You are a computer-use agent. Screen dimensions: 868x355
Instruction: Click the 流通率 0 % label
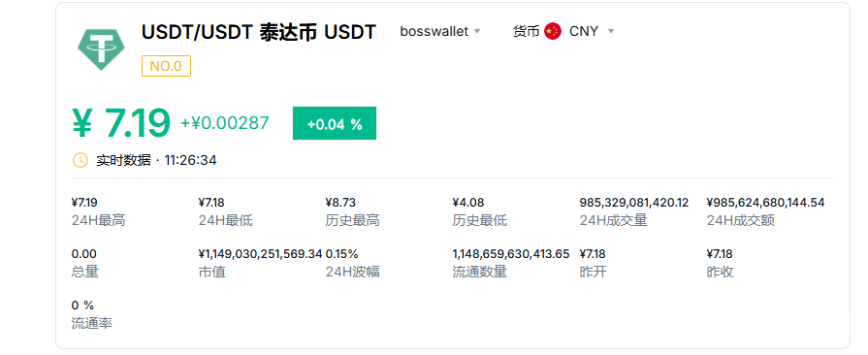coord(92,323)
